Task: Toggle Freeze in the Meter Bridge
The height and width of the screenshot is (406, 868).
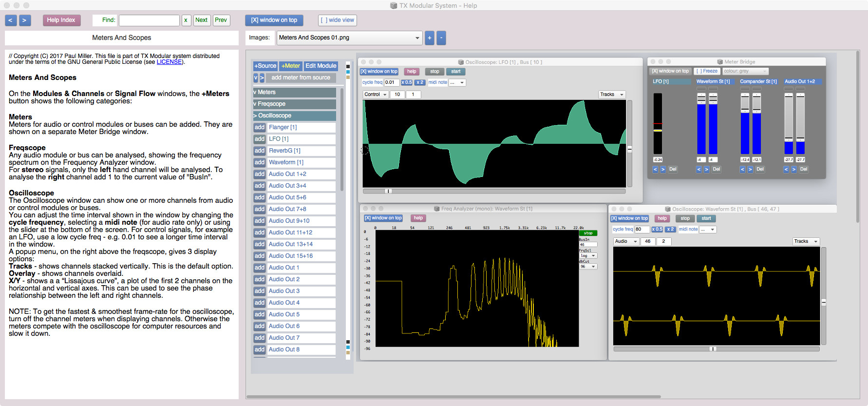Action: [x=707, y=71]
